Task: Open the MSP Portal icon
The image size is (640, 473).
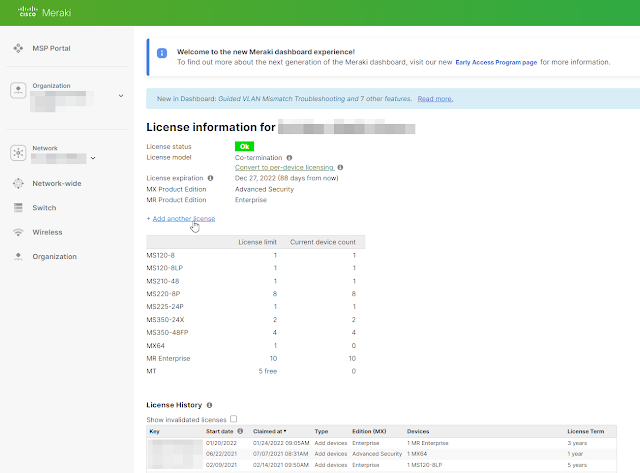Action: point(18,48)
